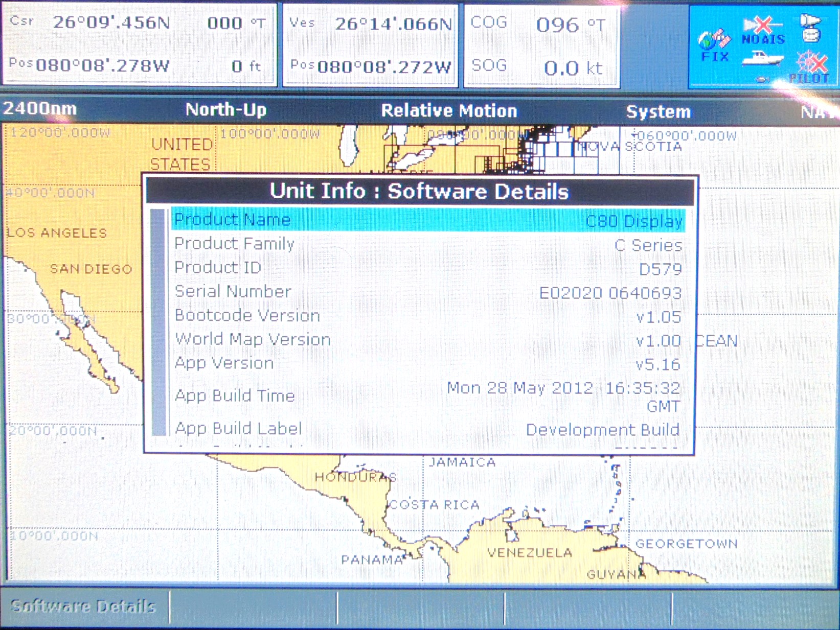Click the Relative Motion mode label
The height and width of the screenshot is (630, 840).
[449, 111]
